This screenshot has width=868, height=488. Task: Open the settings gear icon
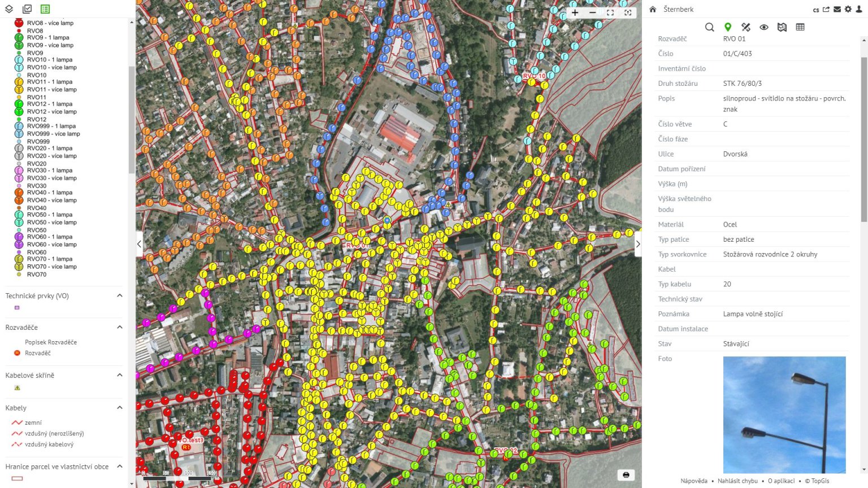click(848, 9)
